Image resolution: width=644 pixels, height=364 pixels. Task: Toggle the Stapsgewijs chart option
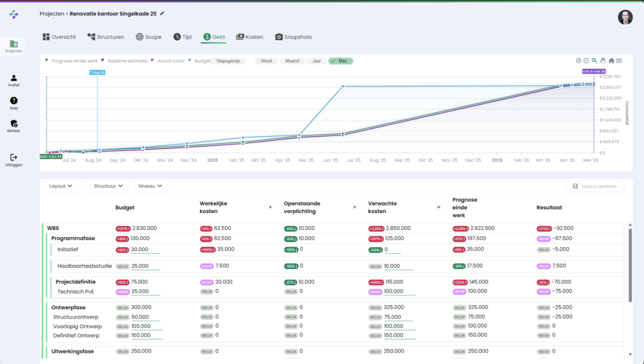point(230,61)
